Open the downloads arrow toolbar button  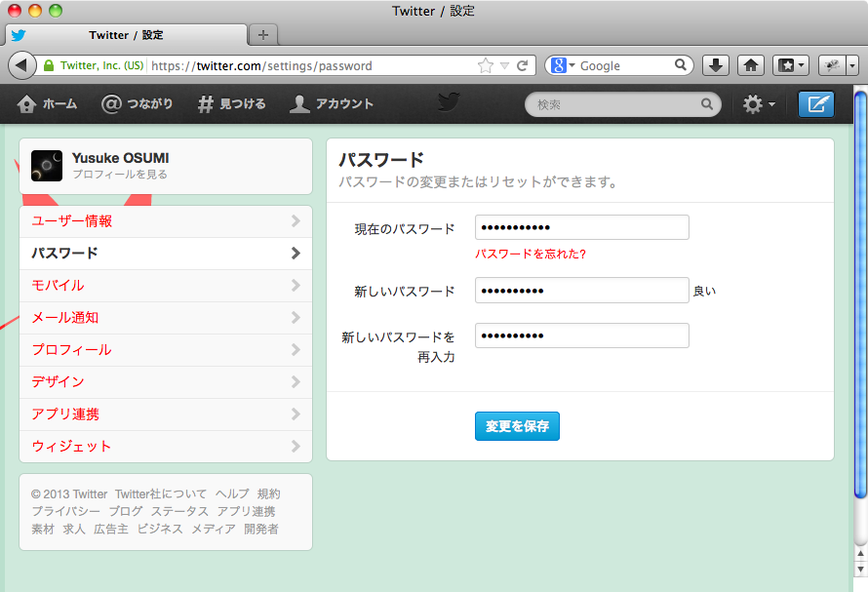[x=716, y=65]
